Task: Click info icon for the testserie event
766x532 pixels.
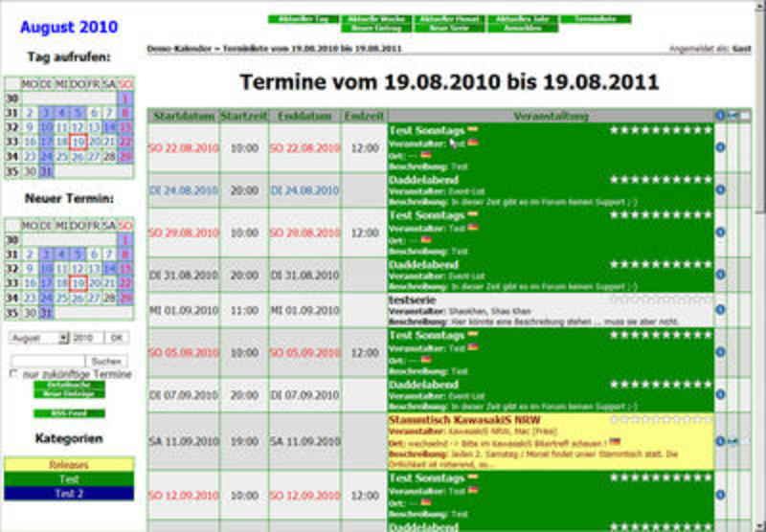Action: pos(719,310)
